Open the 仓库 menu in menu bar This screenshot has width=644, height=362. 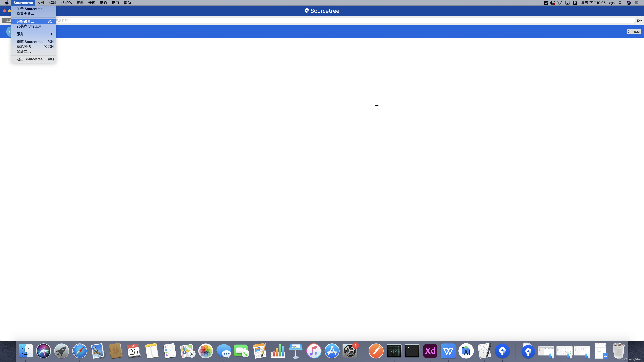[92, 3]
